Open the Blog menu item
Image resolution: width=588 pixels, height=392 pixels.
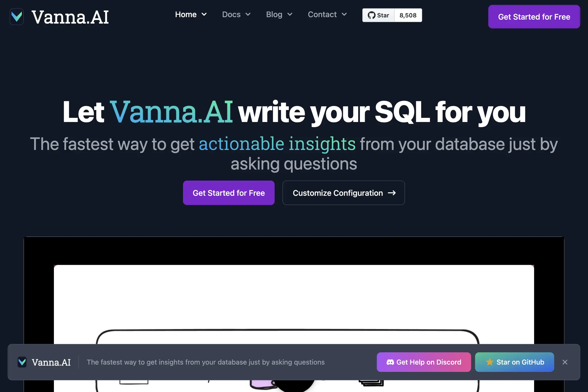274,14
